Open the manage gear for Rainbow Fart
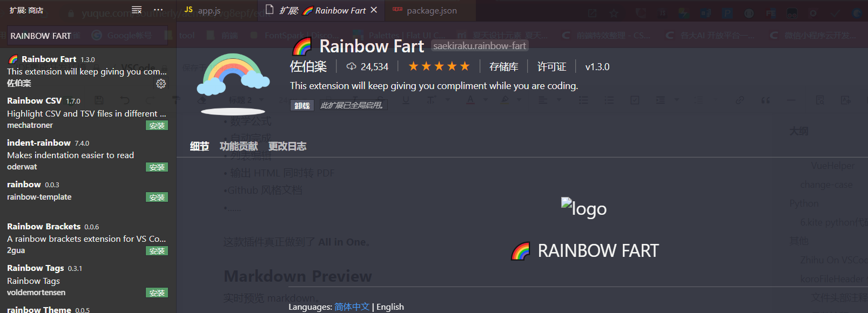Viewport: 868px width, 313px height. 161,83
